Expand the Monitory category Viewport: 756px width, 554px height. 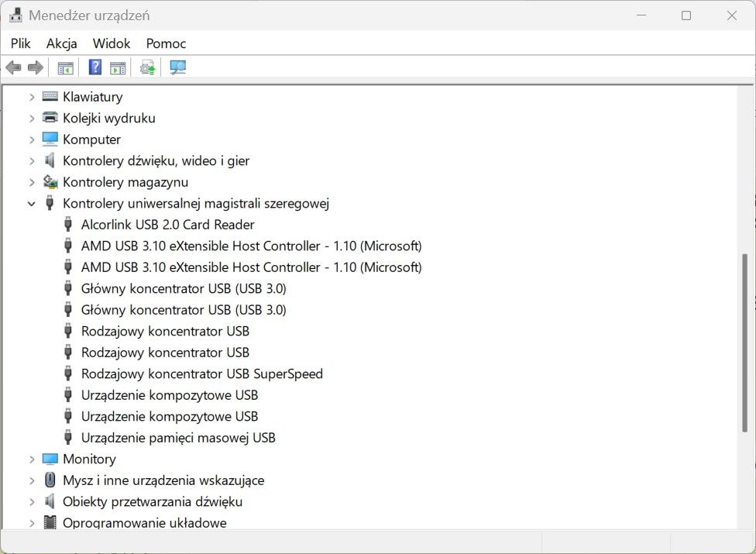pyautogui.click(x=32, y=459)
